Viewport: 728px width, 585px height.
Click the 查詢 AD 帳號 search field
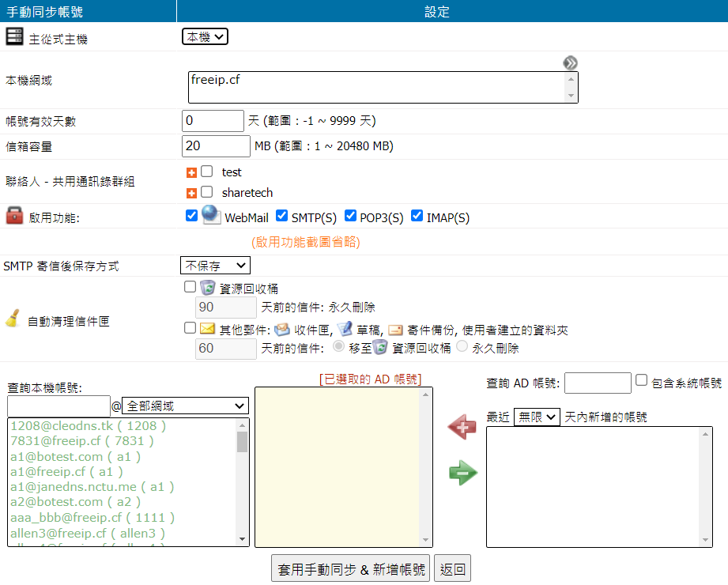[x=598, y=383]
